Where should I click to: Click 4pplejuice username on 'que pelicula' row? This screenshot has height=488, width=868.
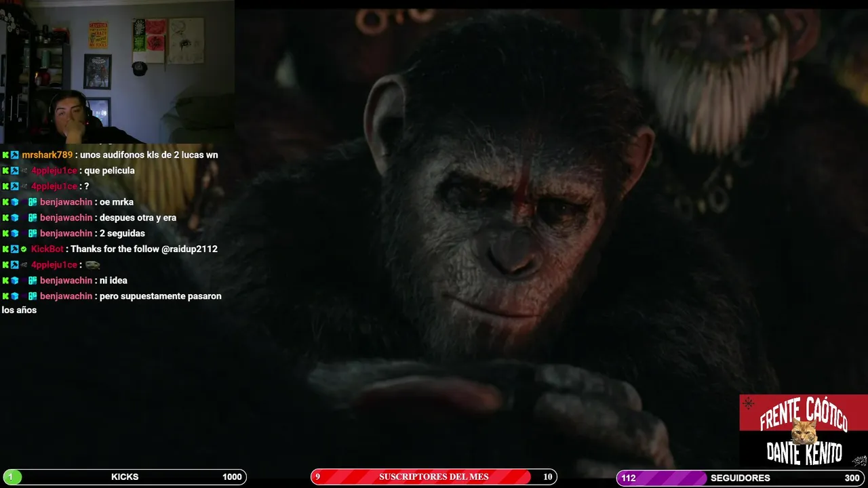pyautogui.click(x=54, y=171)
